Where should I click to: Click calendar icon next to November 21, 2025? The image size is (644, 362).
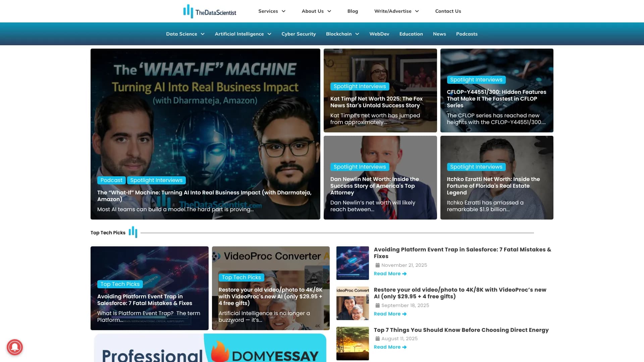point(377,265)
